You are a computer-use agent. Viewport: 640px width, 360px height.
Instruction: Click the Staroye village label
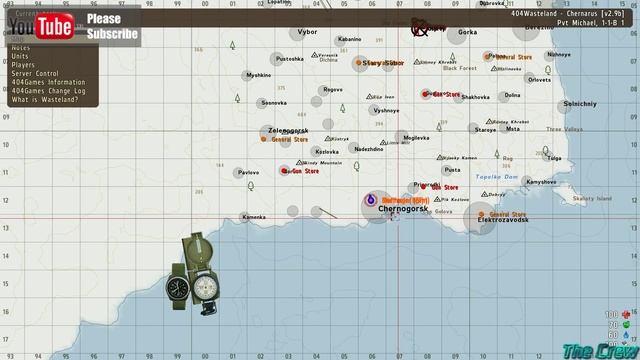pyautogui.click(x=485, y=130)
